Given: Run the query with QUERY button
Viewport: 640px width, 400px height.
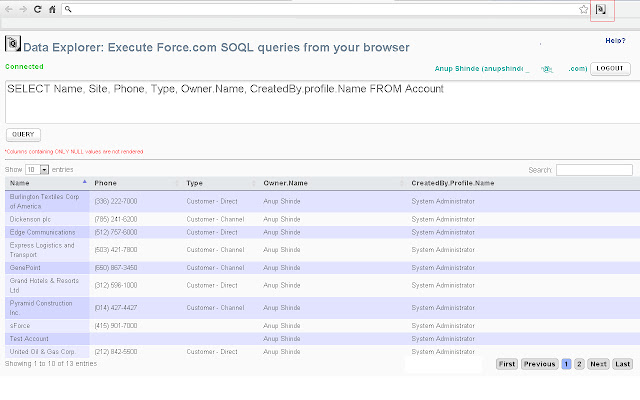Looking at the screenshot, I should [23, 134].
